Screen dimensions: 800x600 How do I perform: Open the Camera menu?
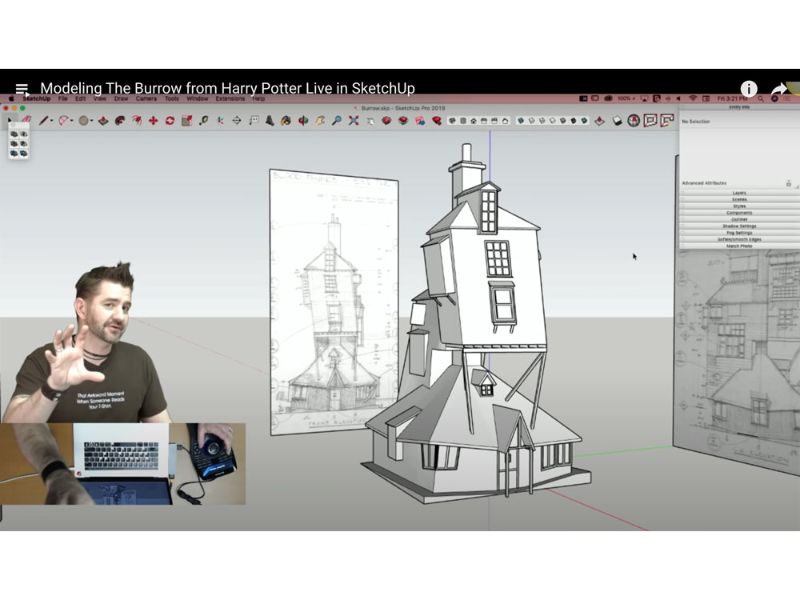(146, 99)
